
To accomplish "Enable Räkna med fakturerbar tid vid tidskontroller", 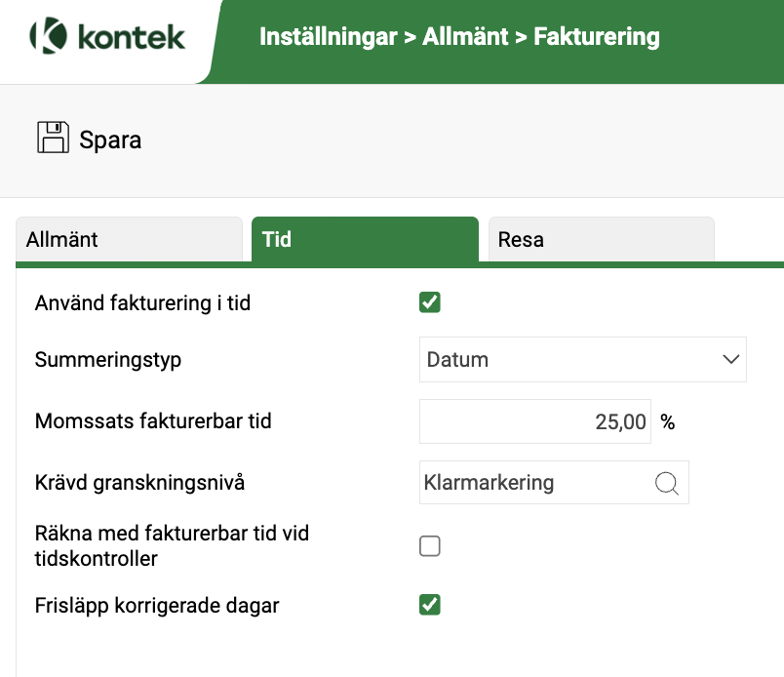I will 430,546.
